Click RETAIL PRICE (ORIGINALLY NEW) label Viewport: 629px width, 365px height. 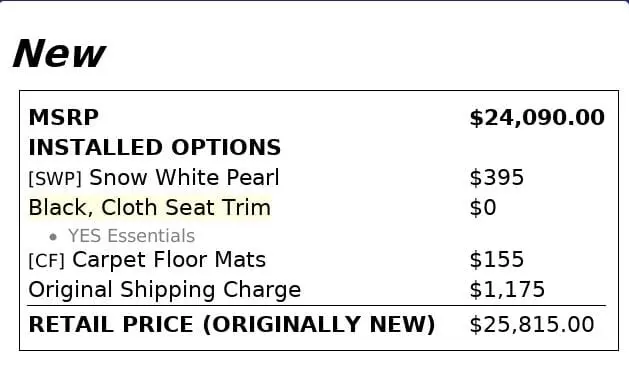232,324
